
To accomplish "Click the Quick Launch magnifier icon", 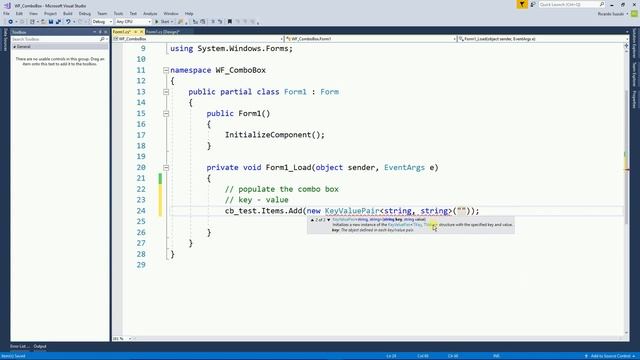I will (602, 4).
